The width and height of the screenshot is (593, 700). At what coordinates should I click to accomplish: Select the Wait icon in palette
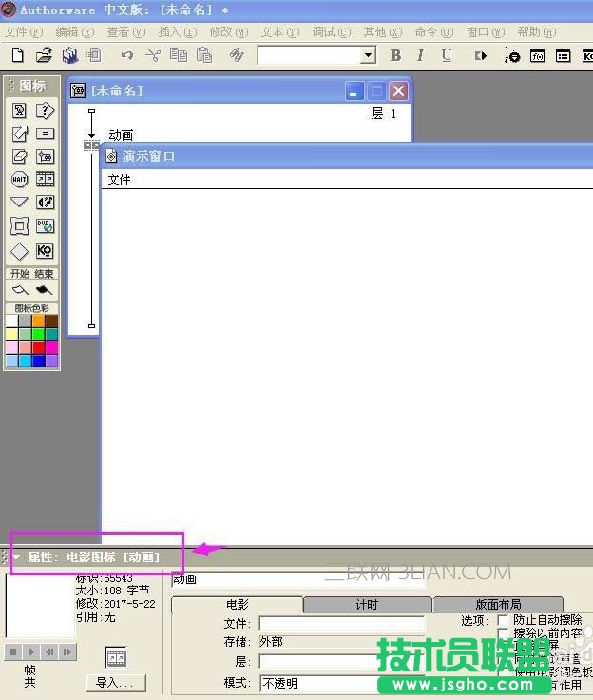tap(19, 180)
